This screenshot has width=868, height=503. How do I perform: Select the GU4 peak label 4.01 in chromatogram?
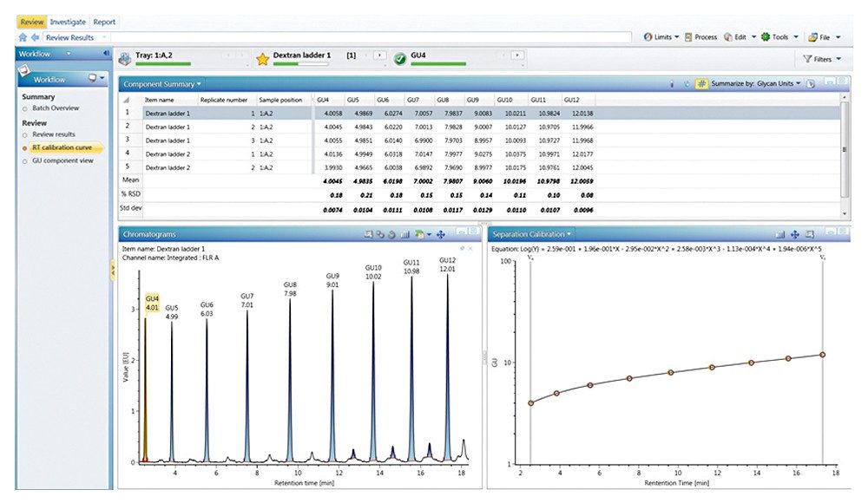(152, 304)
